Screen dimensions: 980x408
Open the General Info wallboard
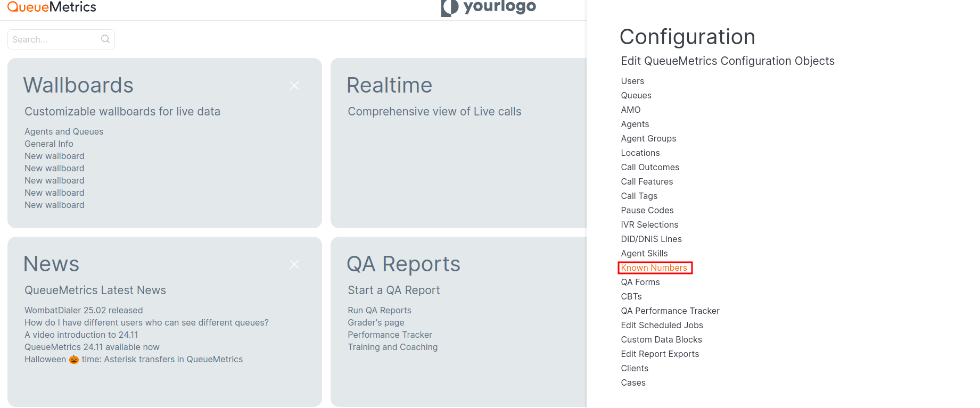point(49,144)
